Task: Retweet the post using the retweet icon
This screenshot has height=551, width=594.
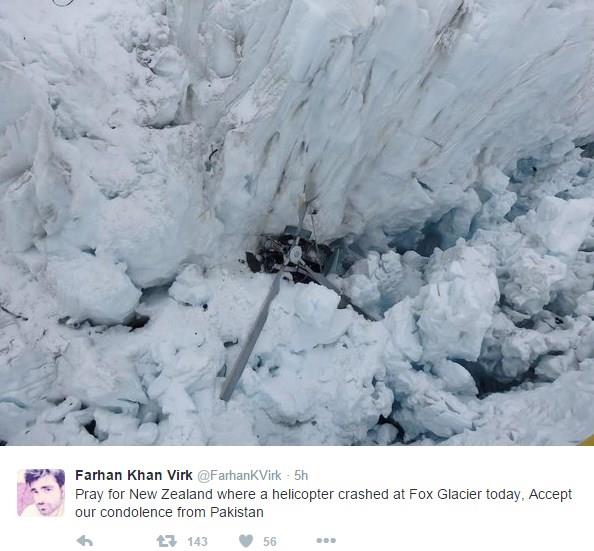Action: click(167, 541)
